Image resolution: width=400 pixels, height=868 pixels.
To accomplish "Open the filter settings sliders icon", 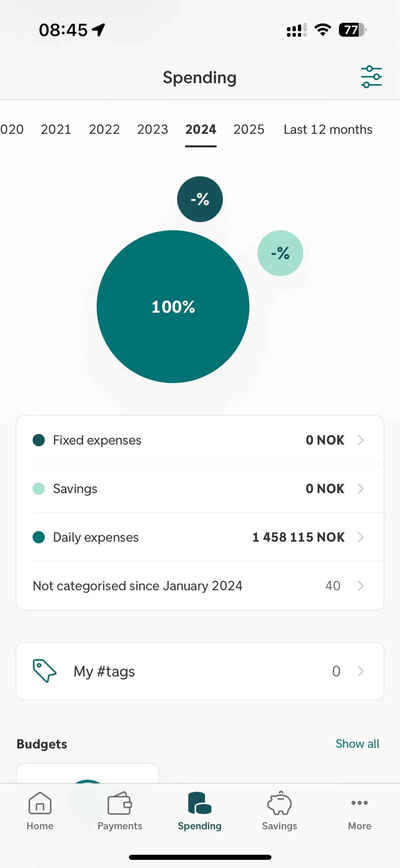I will 371,77.
